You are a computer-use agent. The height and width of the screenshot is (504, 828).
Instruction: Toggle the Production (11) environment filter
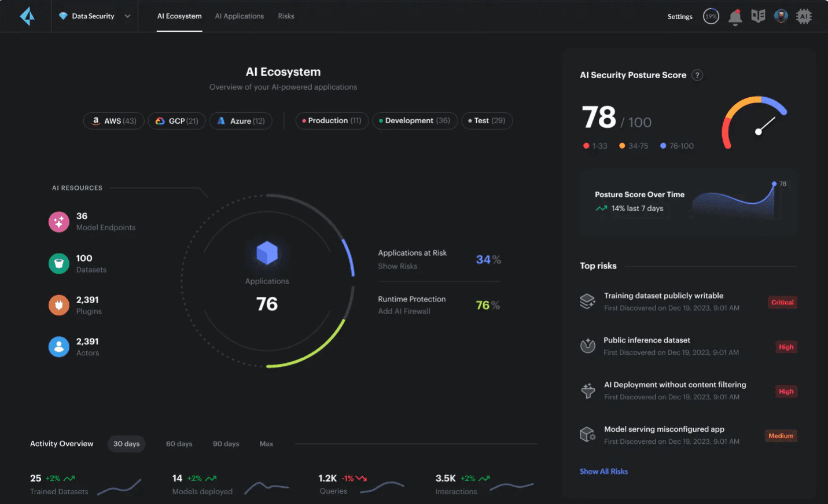click(x=332, y=120)
